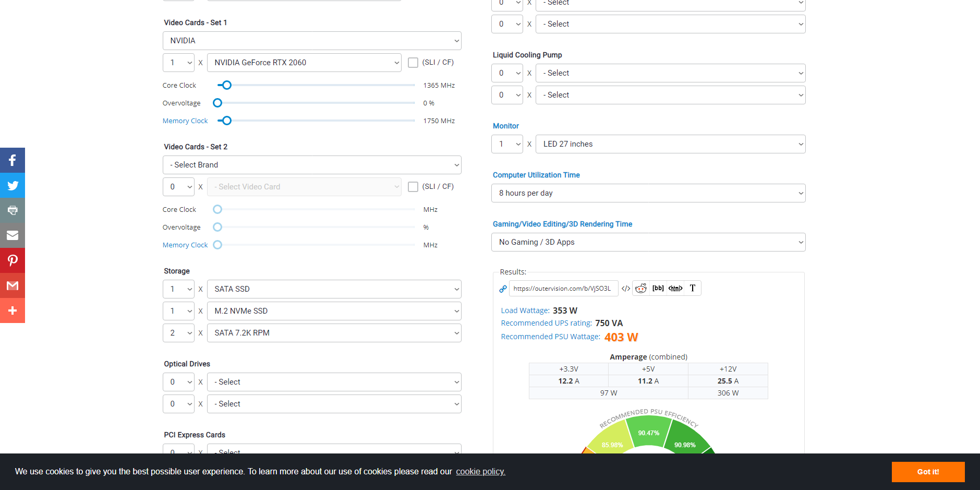The height and width of the screenshot is (490, 980).
Task: Open Set 2 video card quantity dropdown
Action: [x=178, y=187]
